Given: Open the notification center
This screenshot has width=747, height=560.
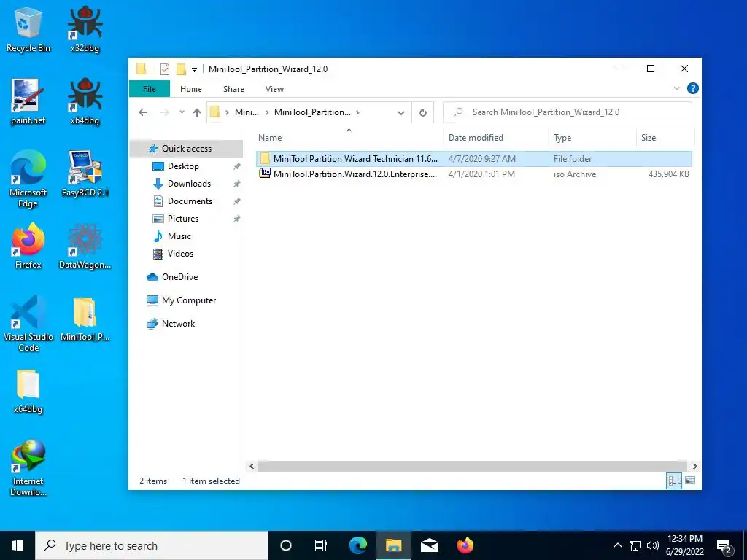Looking at the screenshot, I should 724,546.
